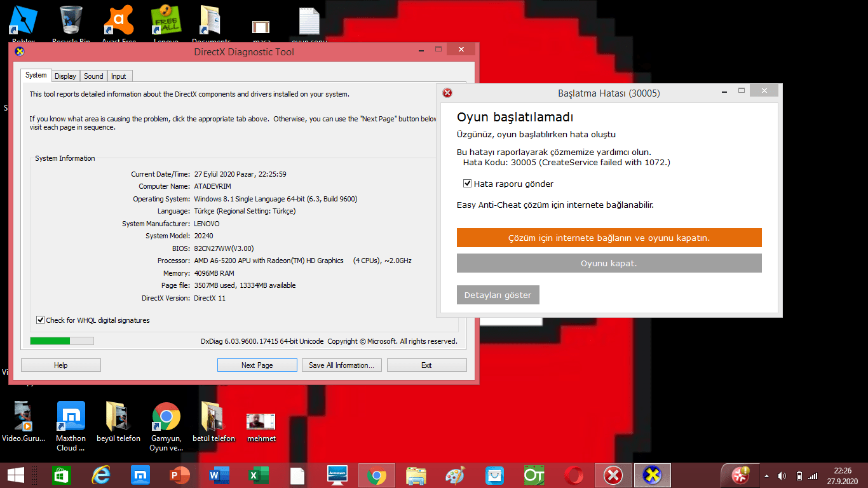Click the Help button in DxDiag

61,365
